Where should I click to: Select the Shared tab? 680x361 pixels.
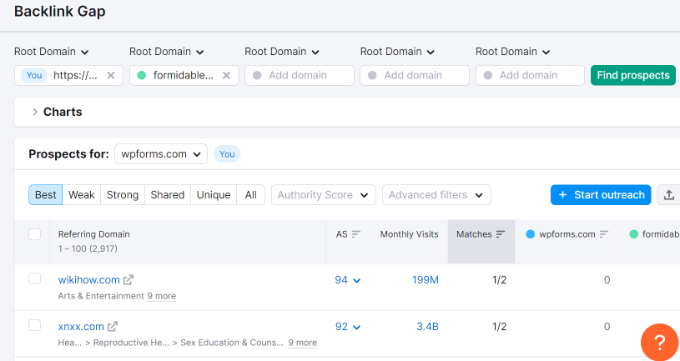(x=167, y=195)
